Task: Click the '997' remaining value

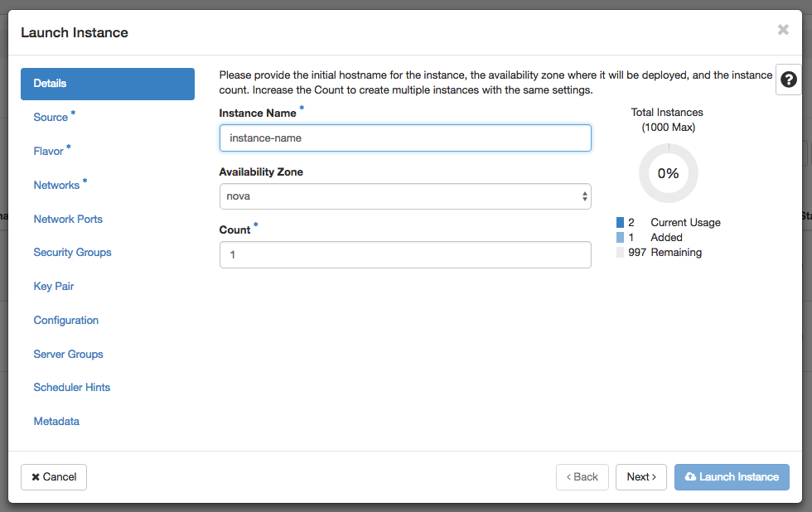Action: point(637,253)
